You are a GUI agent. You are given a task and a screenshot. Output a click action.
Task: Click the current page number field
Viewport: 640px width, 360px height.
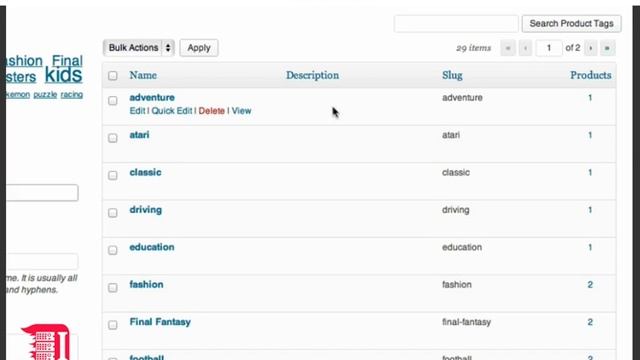coord(549,48)
